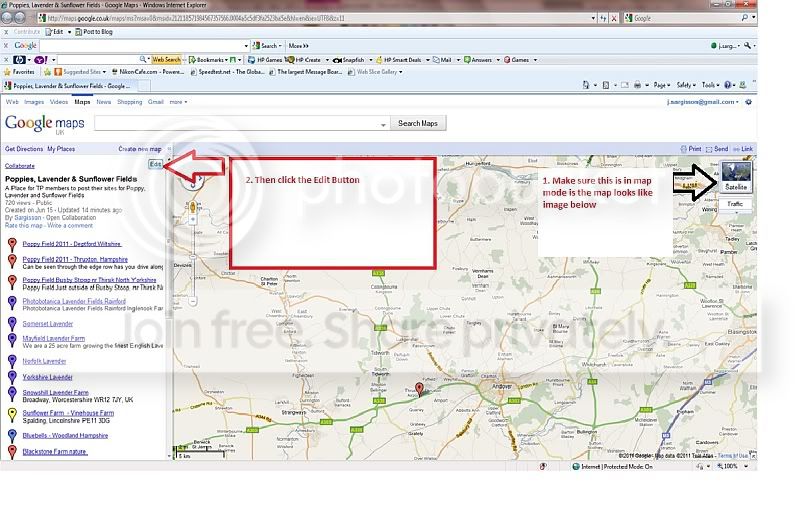Click the Google Maps settings gear icon
800x506 pixels.
point(748,102)
